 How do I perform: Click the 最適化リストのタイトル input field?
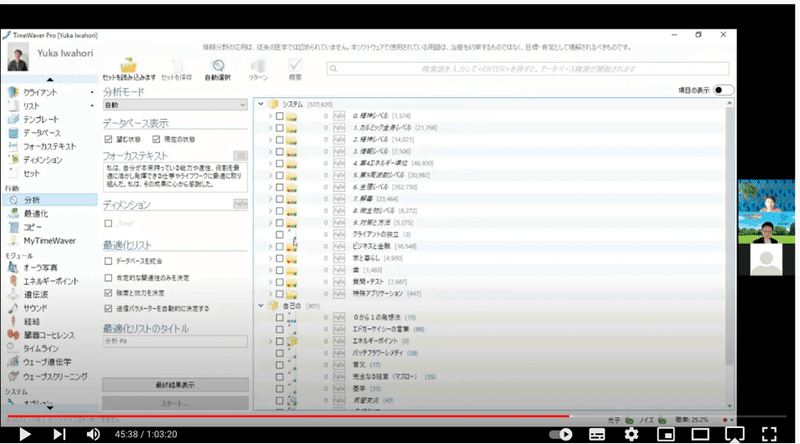pyautogui.click(x=175, y=341)
